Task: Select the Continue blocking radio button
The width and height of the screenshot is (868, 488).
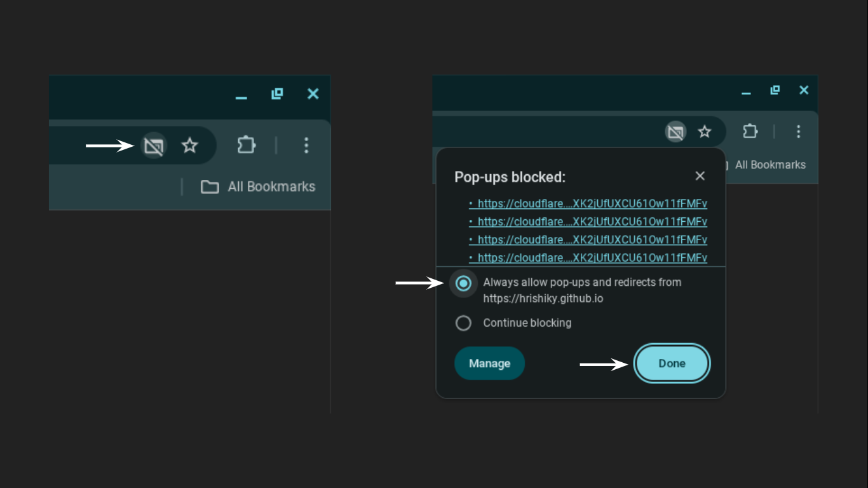Action: point(463,323)
